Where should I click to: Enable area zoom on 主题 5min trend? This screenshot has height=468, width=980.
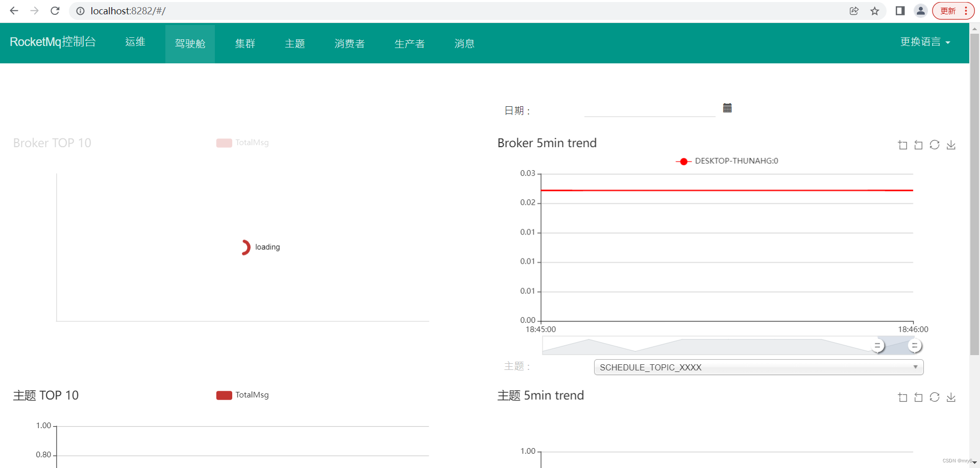902,397
